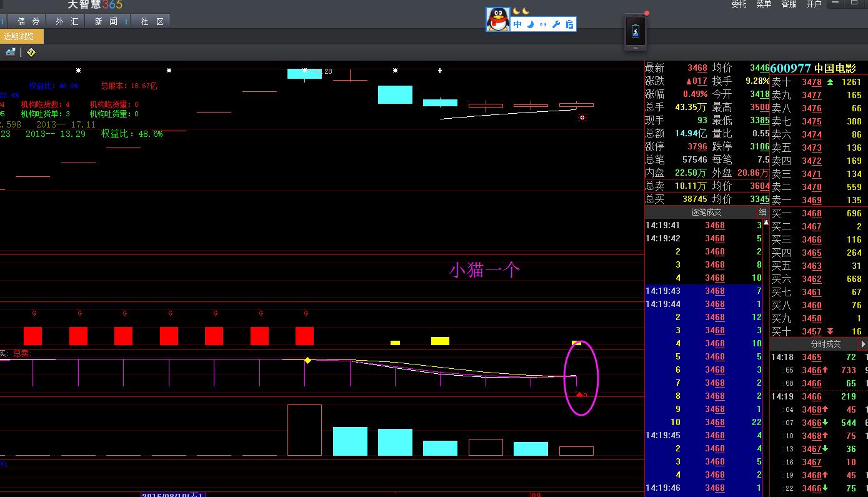This screenshot has width=868, height=497.
Task: Click the red down arrows on 买十 row
Action: coord(830,331)
